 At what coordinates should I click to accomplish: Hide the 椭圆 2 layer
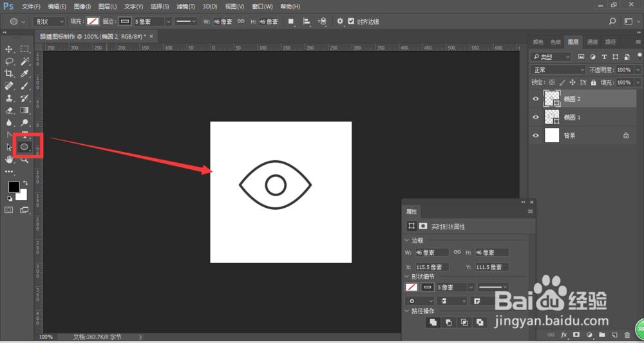(536, 99)
